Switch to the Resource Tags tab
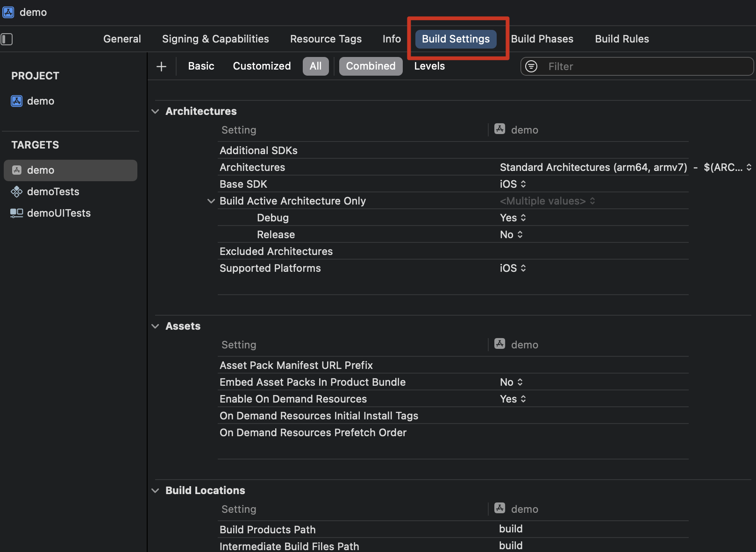Screen dimensions: 756x552 326,39
